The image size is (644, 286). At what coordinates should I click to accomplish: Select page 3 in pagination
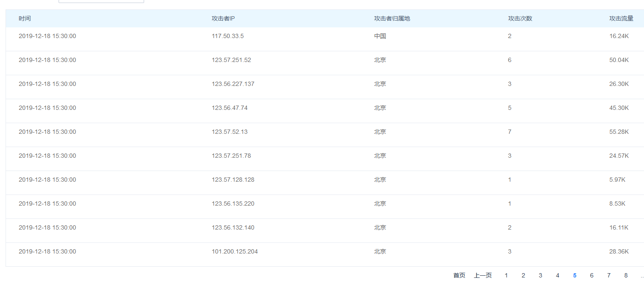[x=541, y=275]
